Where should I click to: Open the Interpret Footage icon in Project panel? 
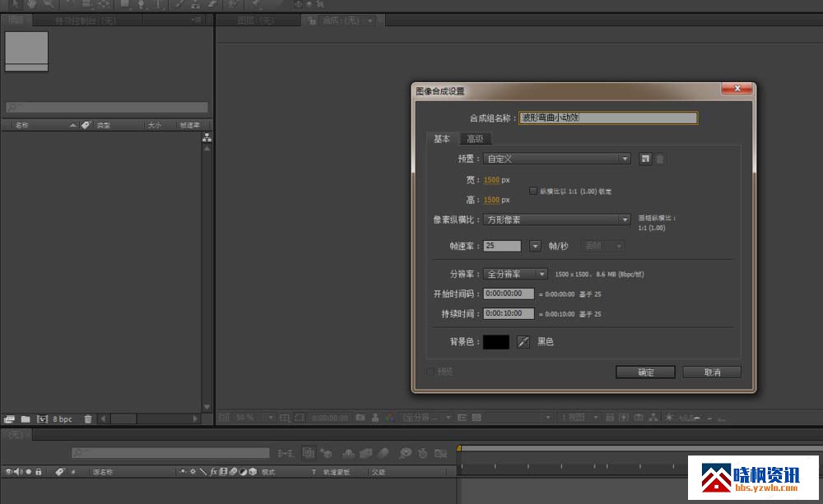[9, 419]
